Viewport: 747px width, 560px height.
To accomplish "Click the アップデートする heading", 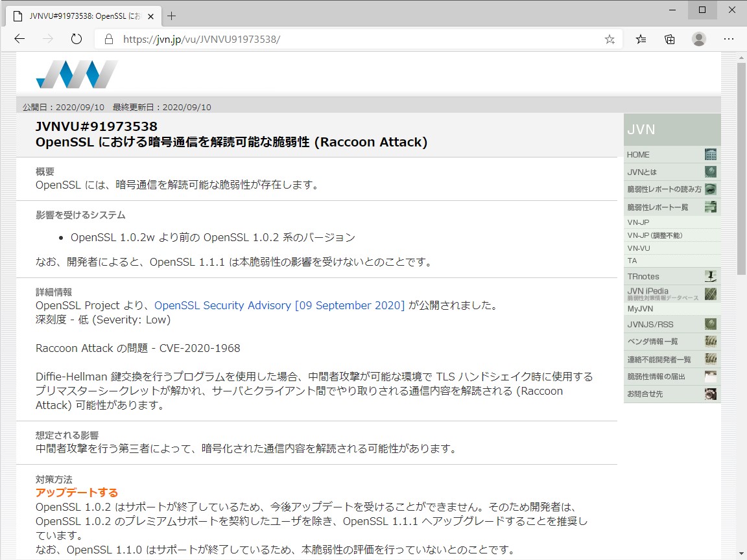I will [77, 493].
